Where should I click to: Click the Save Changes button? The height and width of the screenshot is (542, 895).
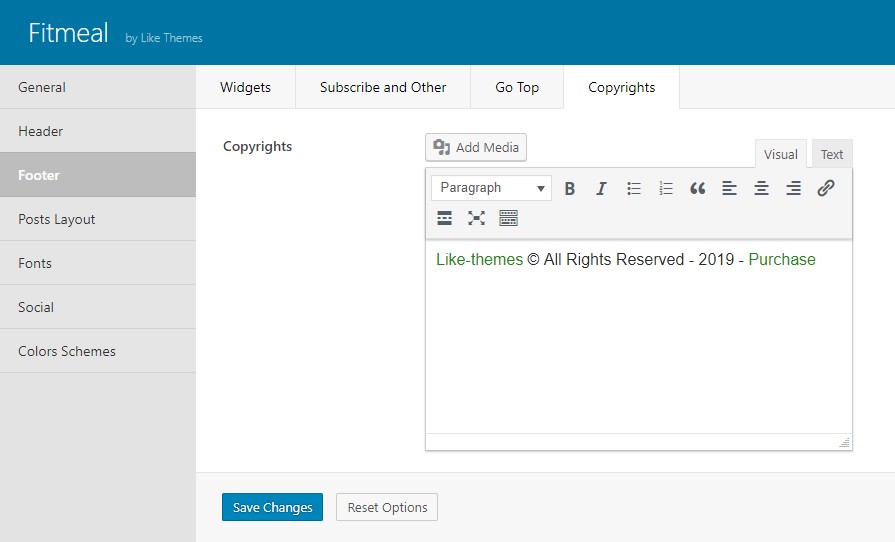pyautogui.click(x=272, y=507)
